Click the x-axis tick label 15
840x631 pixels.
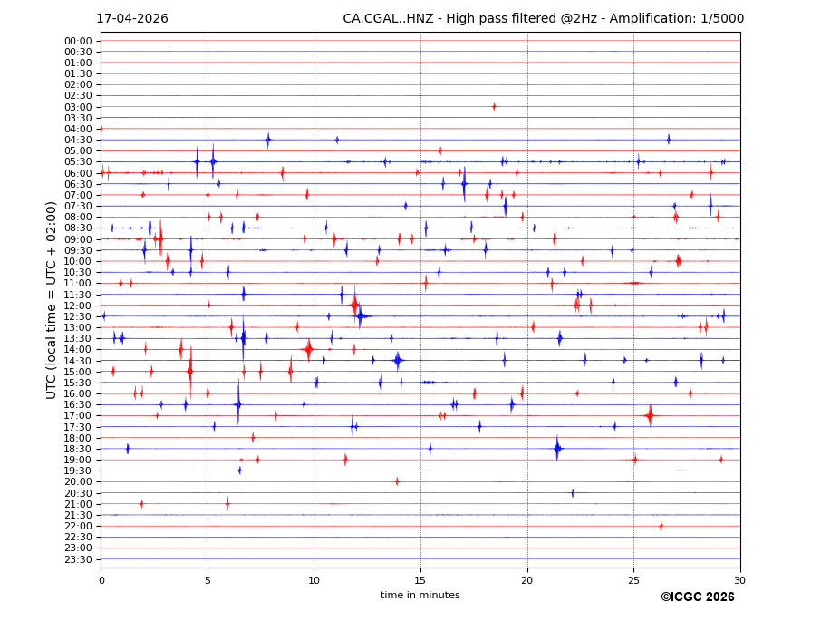(420, 580)
